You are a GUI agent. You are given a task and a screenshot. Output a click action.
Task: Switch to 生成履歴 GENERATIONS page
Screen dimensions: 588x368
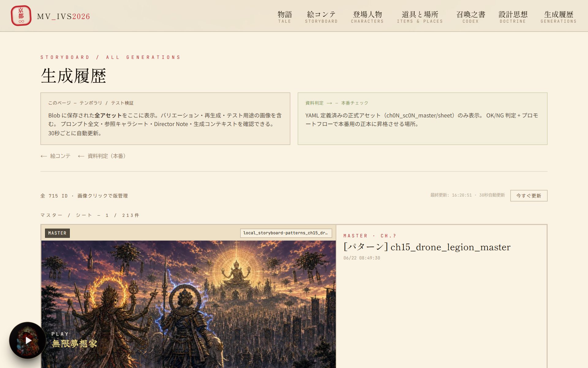[x=559, y=17]
